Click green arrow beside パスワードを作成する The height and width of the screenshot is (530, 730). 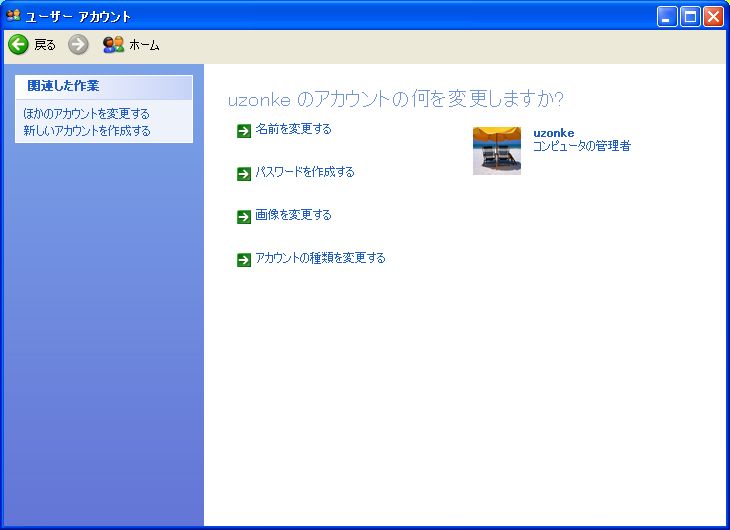(x=244, y=174)
